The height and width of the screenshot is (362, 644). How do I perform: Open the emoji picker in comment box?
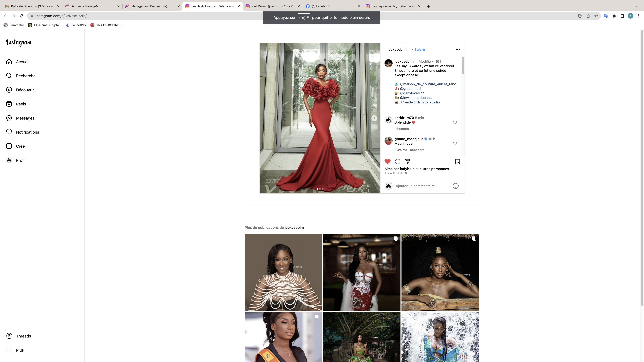click(455, 186)
